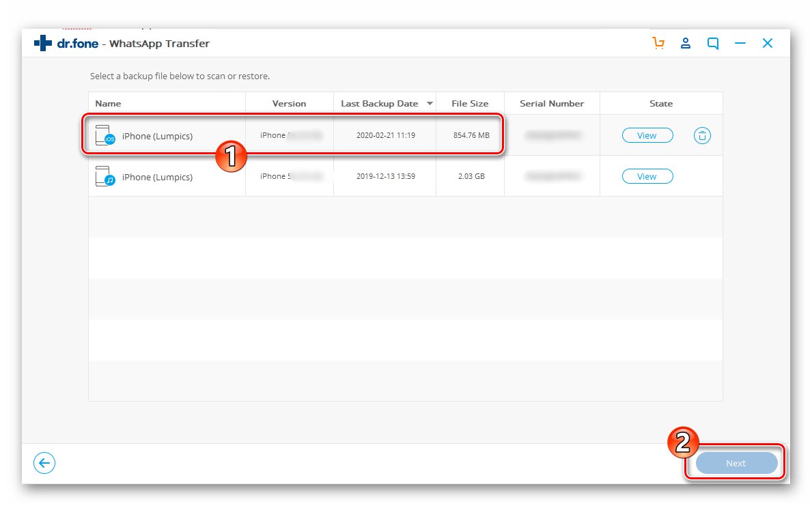812x506 pixels.
Task: Click the Last Backup Date header text
Action: pyautogui.click(x=379, y=104)
